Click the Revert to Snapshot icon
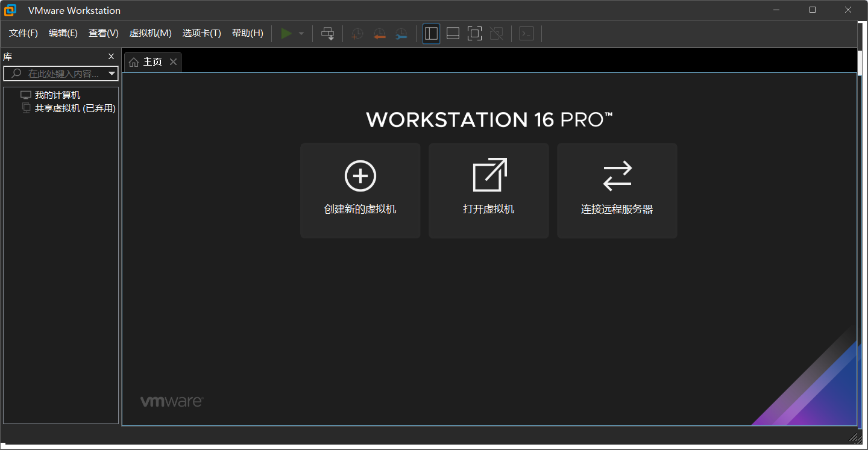This screenshot has height=450, width=868. tap(379, 34)
